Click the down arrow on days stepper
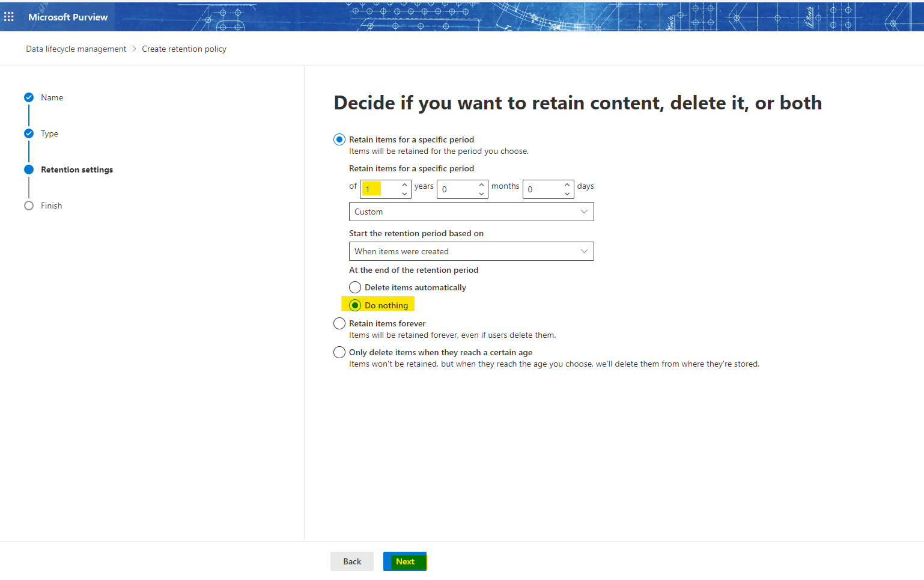 (567, 194)
